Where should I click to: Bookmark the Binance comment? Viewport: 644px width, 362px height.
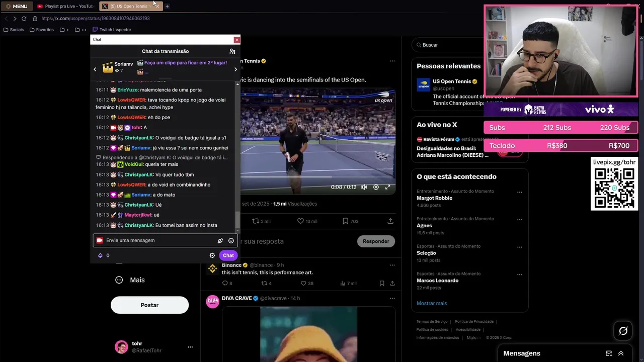pos(382,283)
